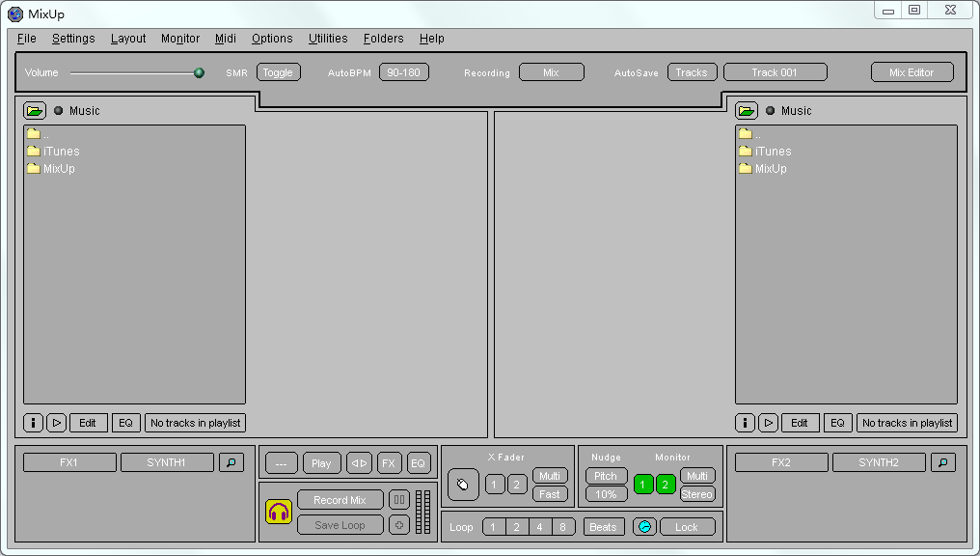This screenshot has width=980, height=556.
Task: Open the File menu
Action: (26, 39)
